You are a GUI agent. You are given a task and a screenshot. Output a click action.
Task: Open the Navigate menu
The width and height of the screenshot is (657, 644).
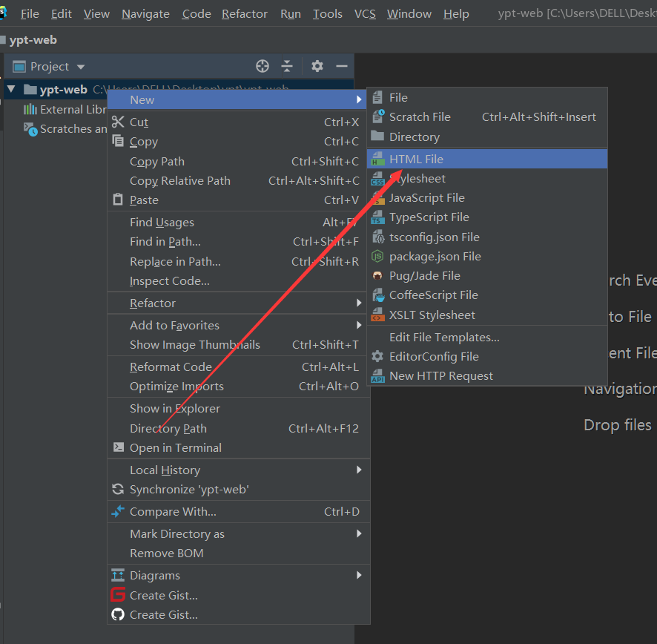[145, 13]
